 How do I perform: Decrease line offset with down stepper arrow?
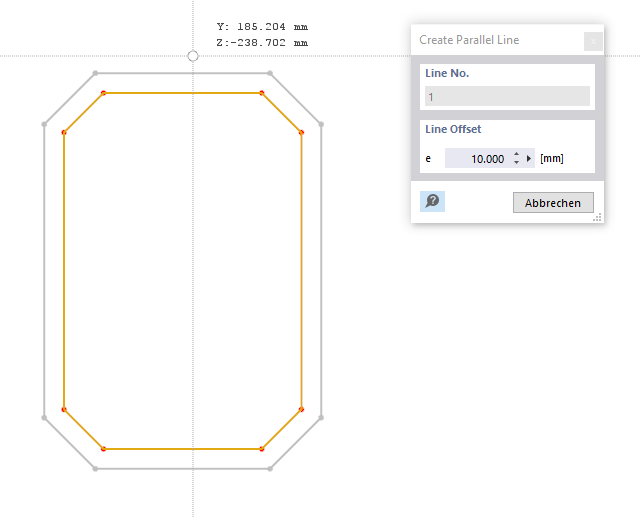516,162
